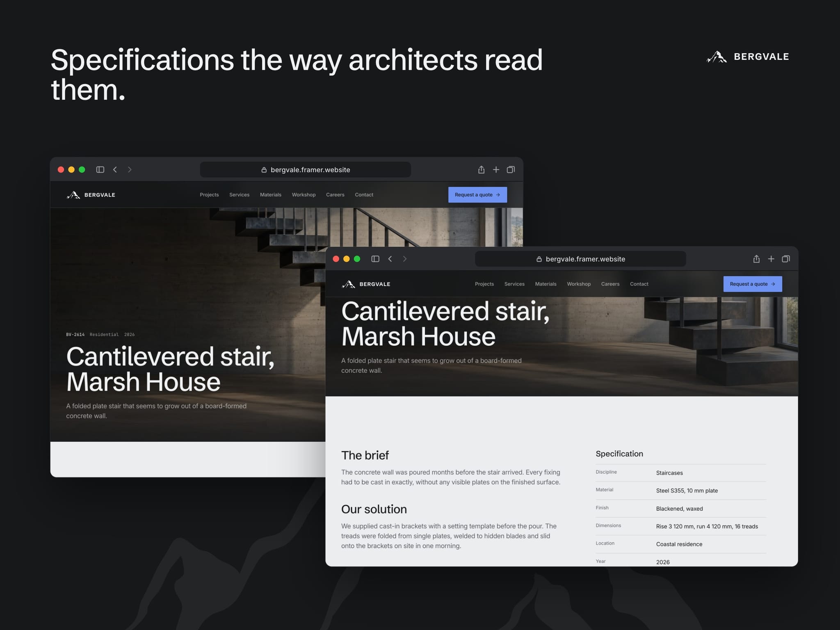Open Careers in back window navigation
This screenshot has height=630, width=840.
point(335,195)
